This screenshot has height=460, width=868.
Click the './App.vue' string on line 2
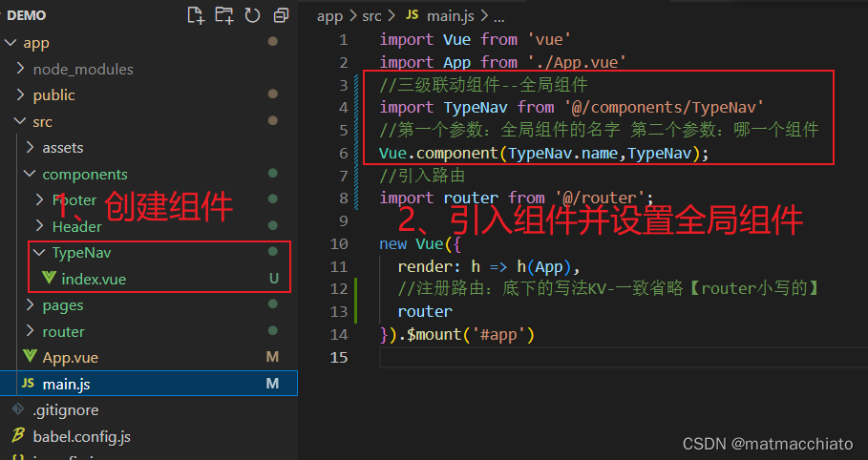click(x=576, y=62)
